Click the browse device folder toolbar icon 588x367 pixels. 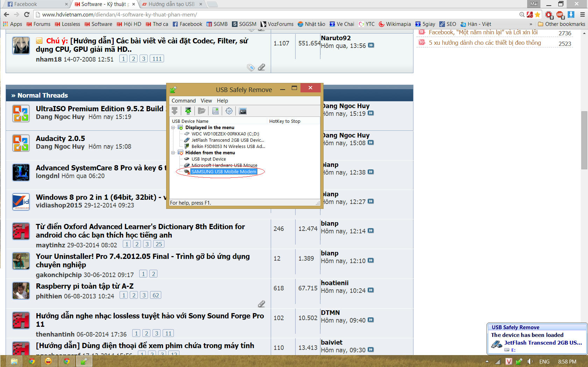coord(201,111)
